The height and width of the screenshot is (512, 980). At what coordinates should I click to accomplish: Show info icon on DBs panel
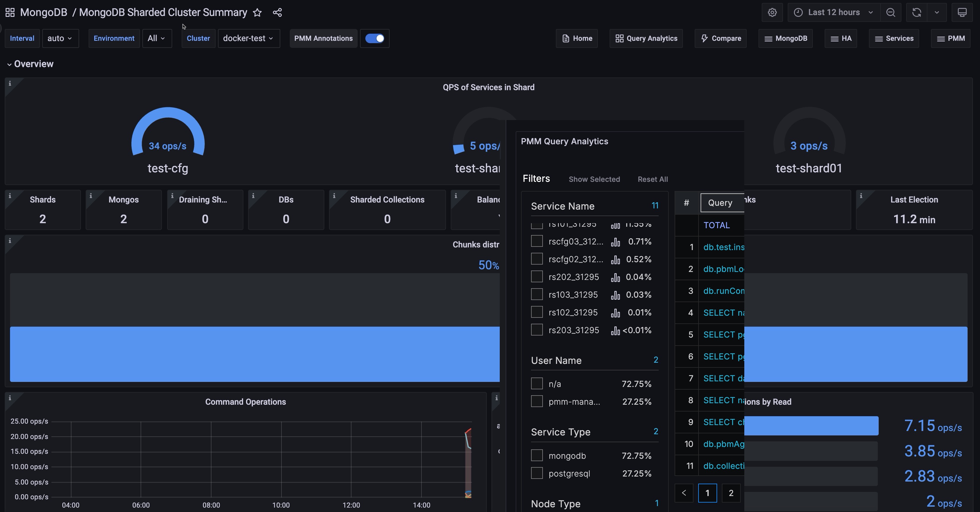[253, 196]
